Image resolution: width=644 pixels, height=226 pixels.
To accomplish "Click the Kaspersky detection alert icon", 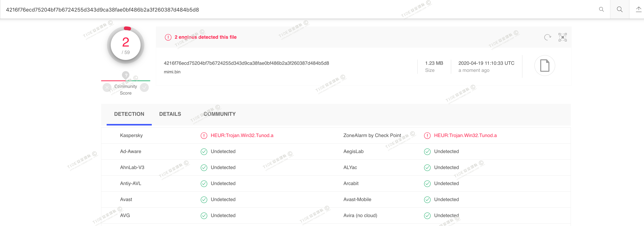I will 204,136.
